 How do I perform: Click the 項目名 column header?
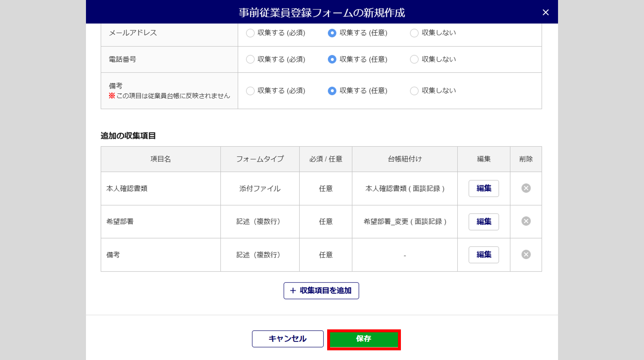pos(161,159)
